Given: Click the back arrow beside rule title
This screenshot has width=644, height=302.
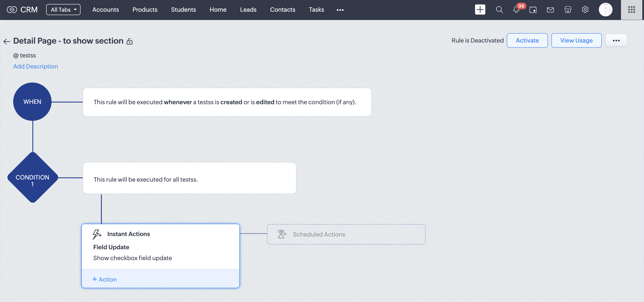Looking at the screenshot, I should (x=7, y=41).
